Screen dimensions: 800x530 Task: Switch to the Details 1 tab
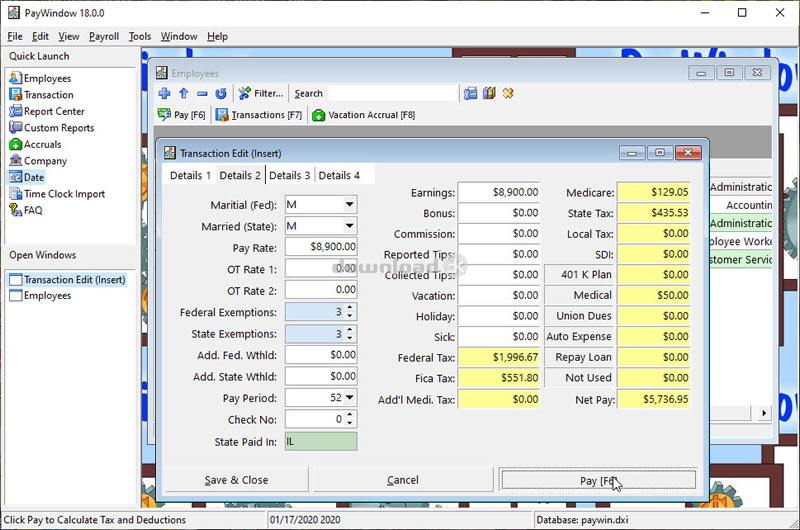tap(190, 175)
